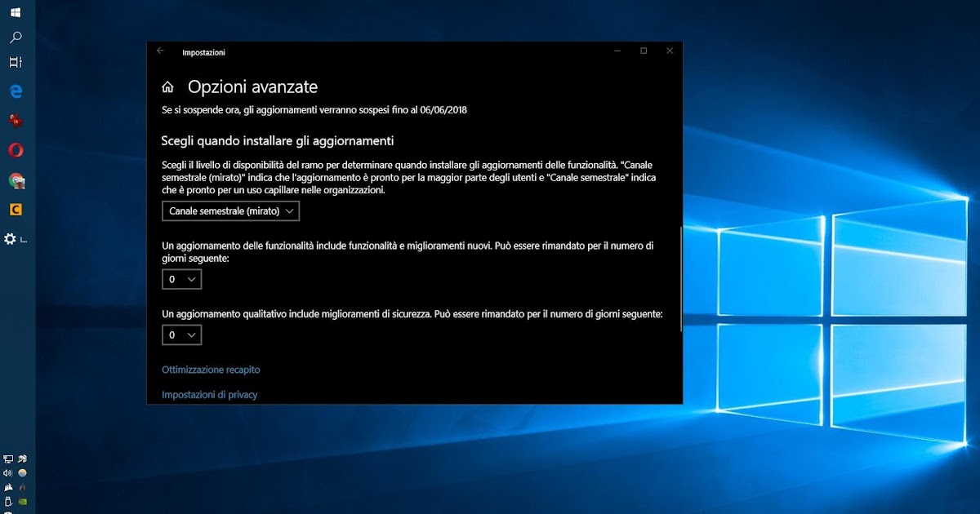
Task: Click the suspension date 06/06/2018 text line
Action: click(314, 109)
